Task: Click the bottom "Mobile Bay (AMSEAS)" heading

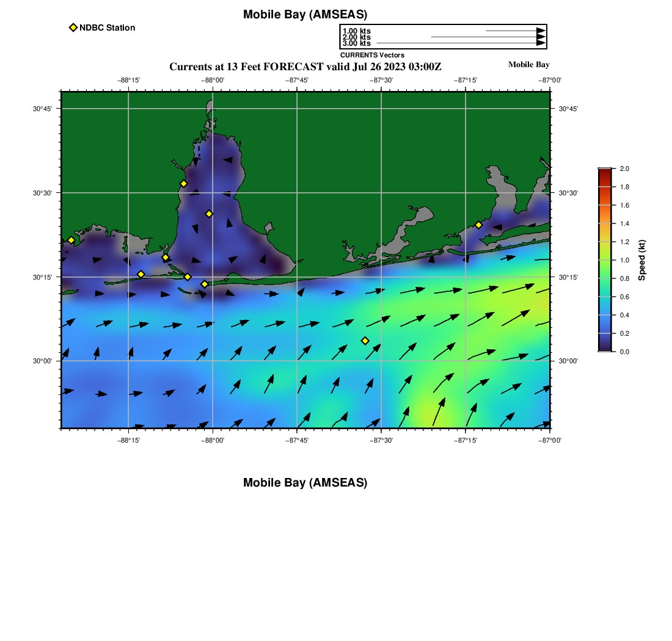Action: point(305,483)
